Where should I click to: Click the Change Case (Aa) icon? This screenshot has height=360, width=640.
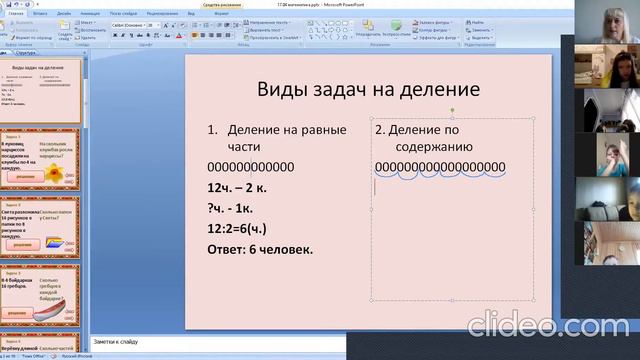pos(167,36)
